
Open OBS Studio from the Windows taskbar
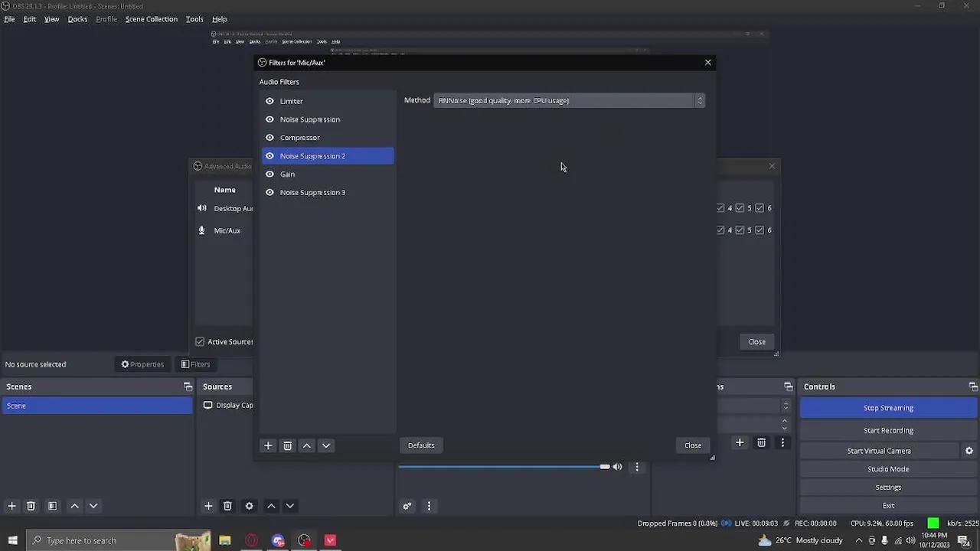click(x=305, y=540)
